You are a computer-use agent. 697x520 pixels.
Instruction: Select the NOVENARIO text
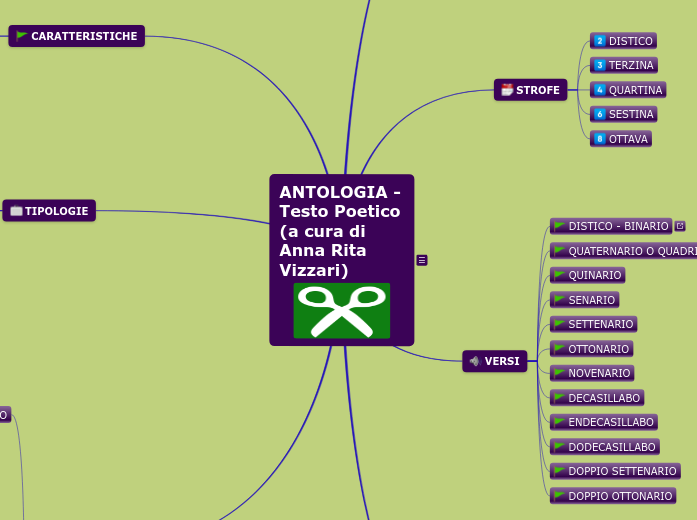[599, 373]
